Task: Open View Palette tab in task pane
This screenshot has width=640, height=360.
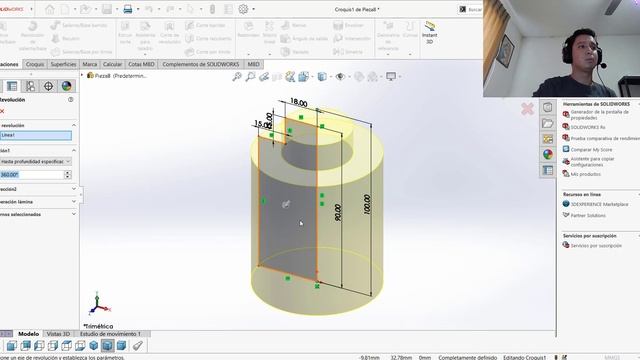Action: (548, 139)
